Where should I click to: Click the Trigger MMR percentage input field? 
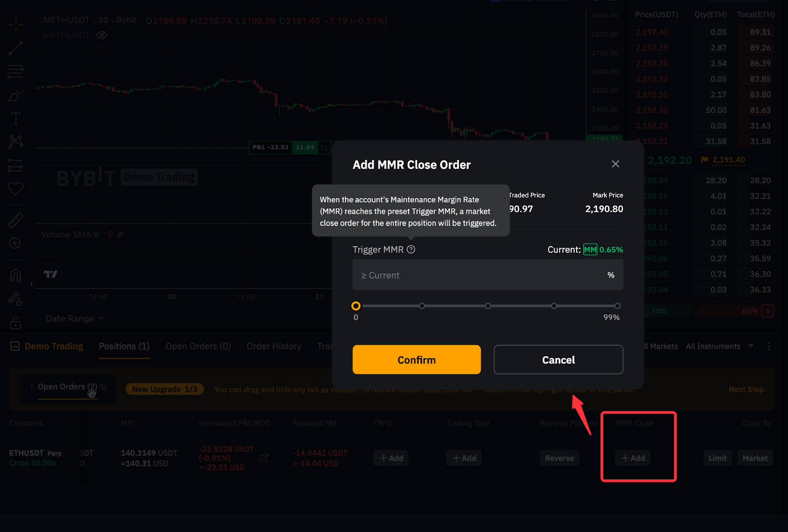pos(483,275)
